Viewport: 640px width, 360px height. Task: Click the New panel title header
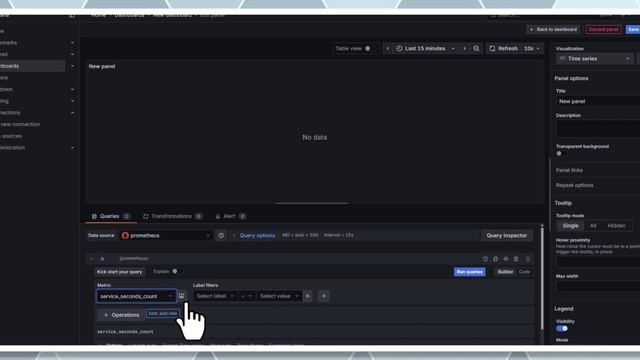(x=102, y=66)
